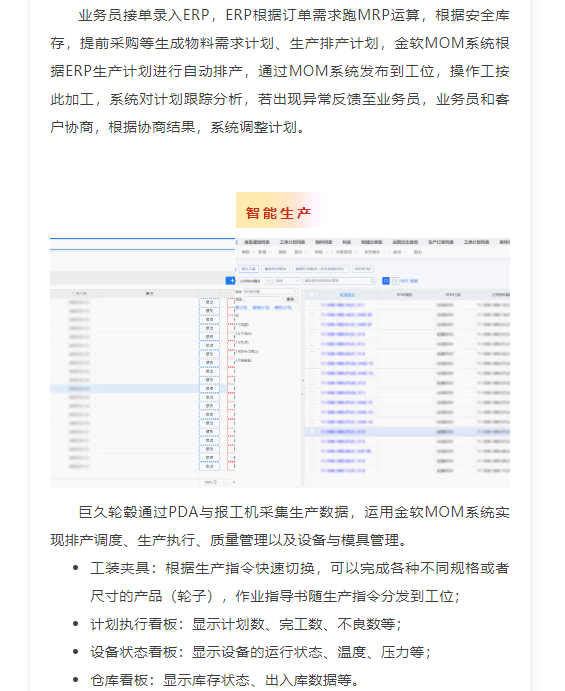
Task: Click the first BOM version link in the table
Action: click(x=342, y=305)
